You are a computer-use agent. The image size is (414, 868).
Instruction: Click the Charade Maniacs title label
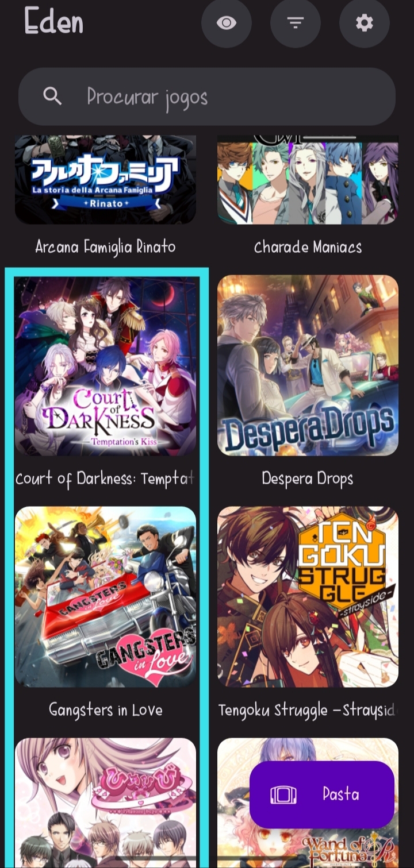[x=308, y=247]
